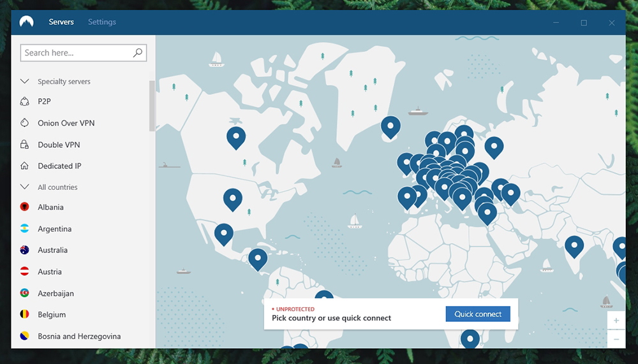Click the Australia flag icon
Screen dimensions: 638x364
[24, 250]
